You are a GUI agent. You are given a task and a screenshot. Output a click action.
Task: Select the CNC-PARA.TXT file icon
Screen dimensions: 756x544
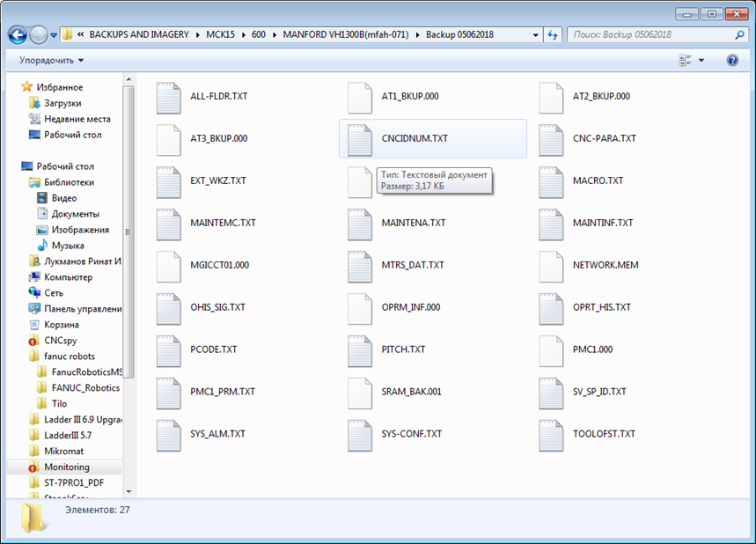[551, 139]
